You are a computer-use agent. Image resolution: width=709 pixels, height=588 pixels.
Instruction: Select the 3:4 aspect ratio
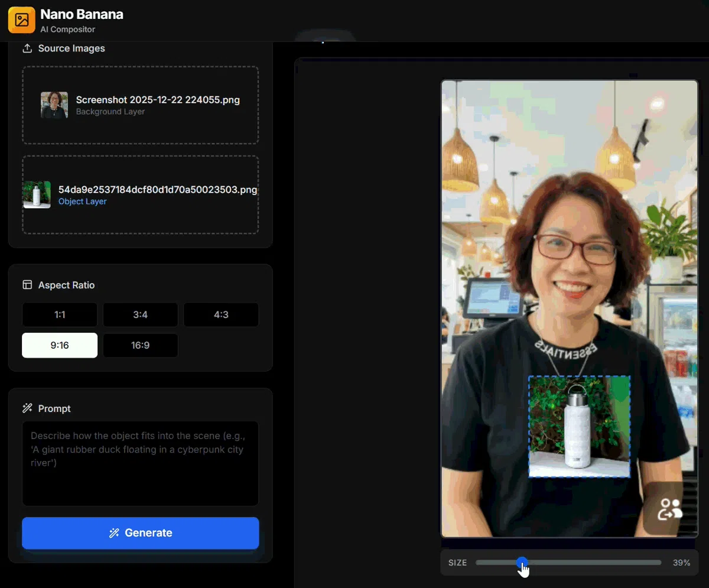coord(141,314)
